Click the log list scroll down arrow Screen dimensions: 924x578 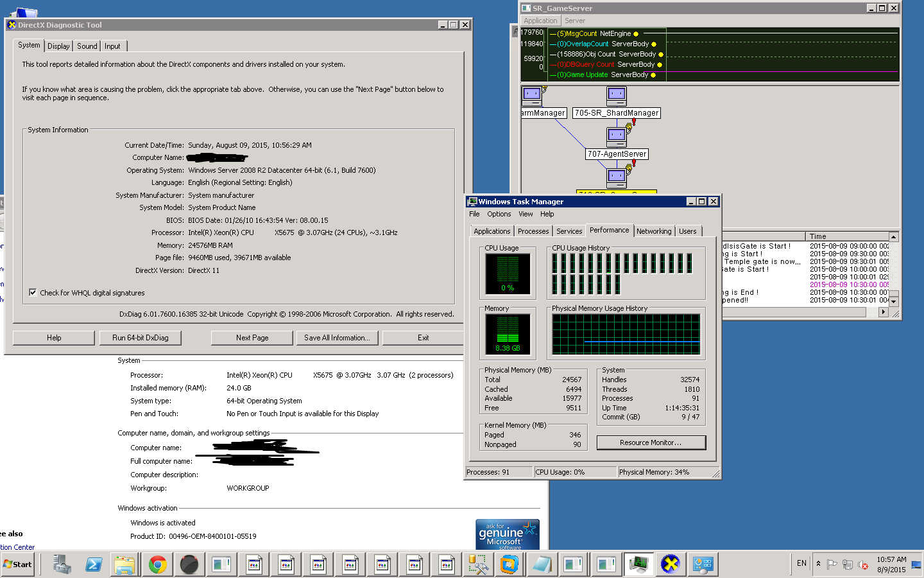point(893,301)
